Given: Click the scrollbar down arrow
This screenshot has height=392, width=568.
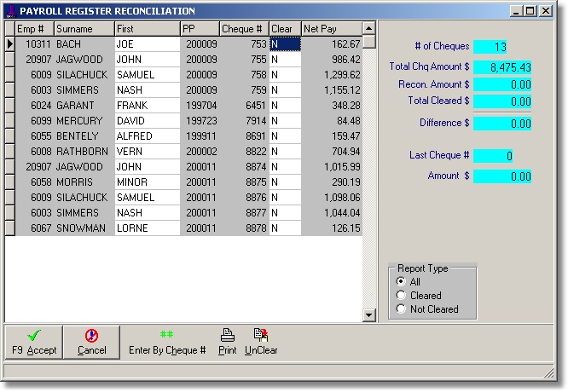Looking at the screenshot, I should tap(368, 315).
